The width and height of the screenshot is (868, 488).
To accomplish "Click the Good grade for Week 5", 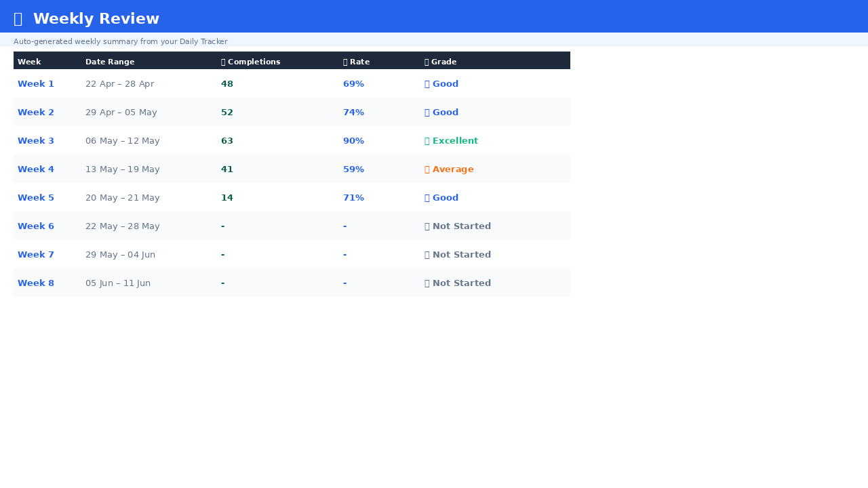I will [x=441, y=198].
